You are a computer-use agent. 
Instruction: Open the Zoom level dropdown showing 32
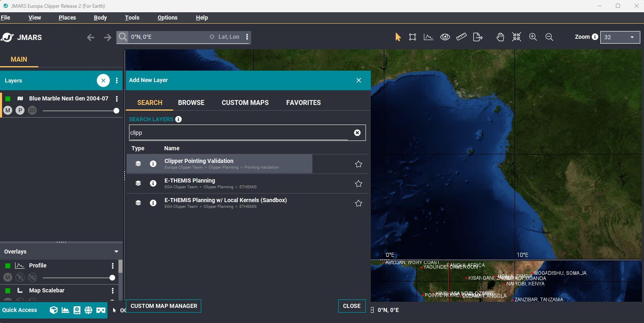(620, 37)
